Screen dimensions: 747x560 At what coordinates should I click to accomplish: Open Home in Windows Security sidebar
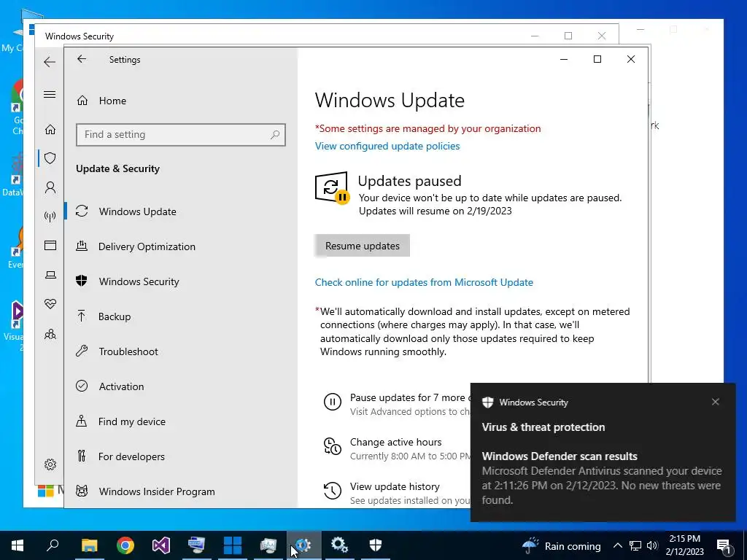pyautogui.click(x=50, y=130)
